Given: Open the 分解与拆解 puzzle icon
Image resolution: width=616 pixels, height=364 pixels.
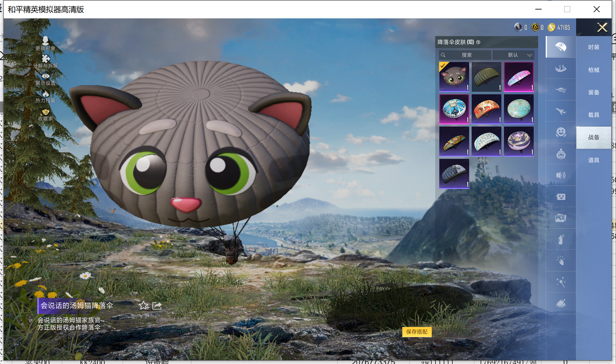Looking at the screenshot, I should tap(46, 59).
